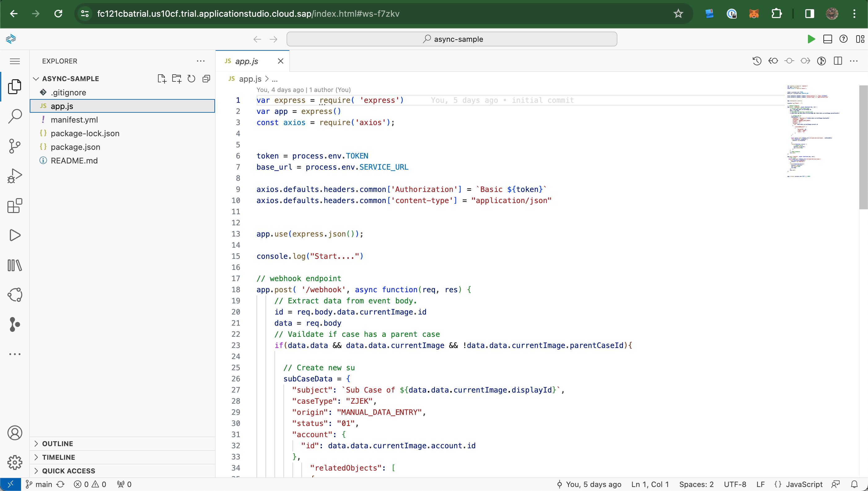Image resolution: width=868 pixels, height=491 pixels.
Task: Open the Source Control view
Action: click(x=15, y=146)
